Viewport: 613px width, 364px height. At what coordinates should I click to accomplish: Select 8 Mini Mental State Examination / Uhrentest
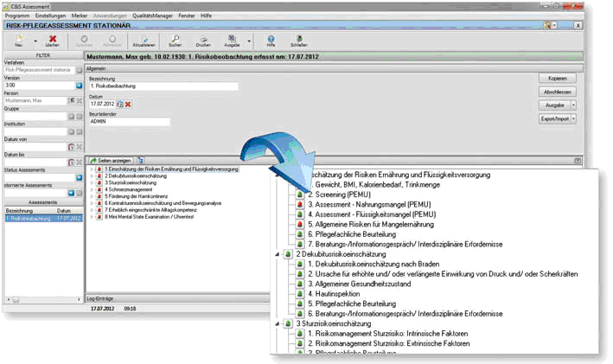pyautogui.click(x=150, y=217)
